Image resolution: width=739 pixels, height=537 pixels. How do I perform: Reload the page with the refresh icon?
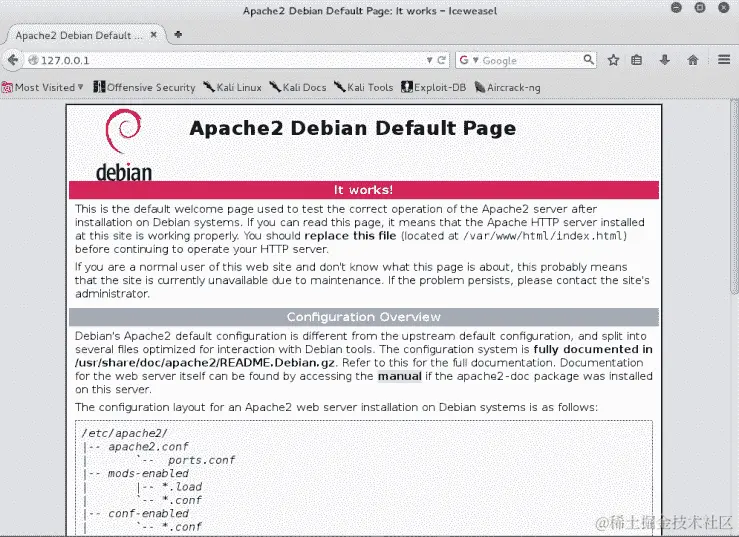tap(441, 60)
